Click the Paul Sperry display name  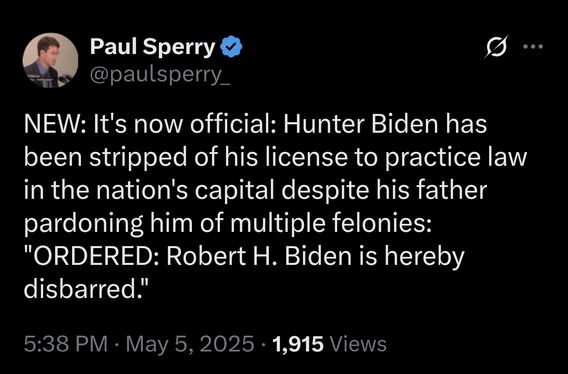click(153, 47)
